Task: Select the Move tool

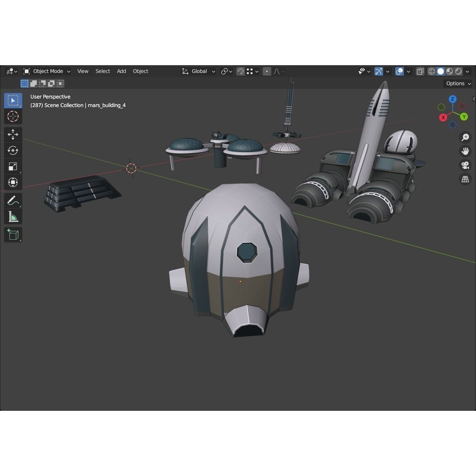Action: pyautogui.click(x=13, y=134)
